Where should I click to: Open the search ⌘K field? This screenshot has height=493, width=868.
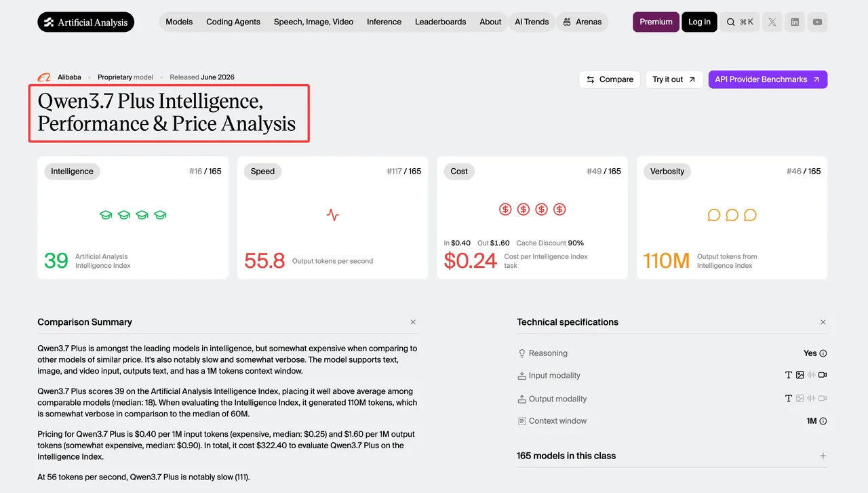click(x=740, y=22)
